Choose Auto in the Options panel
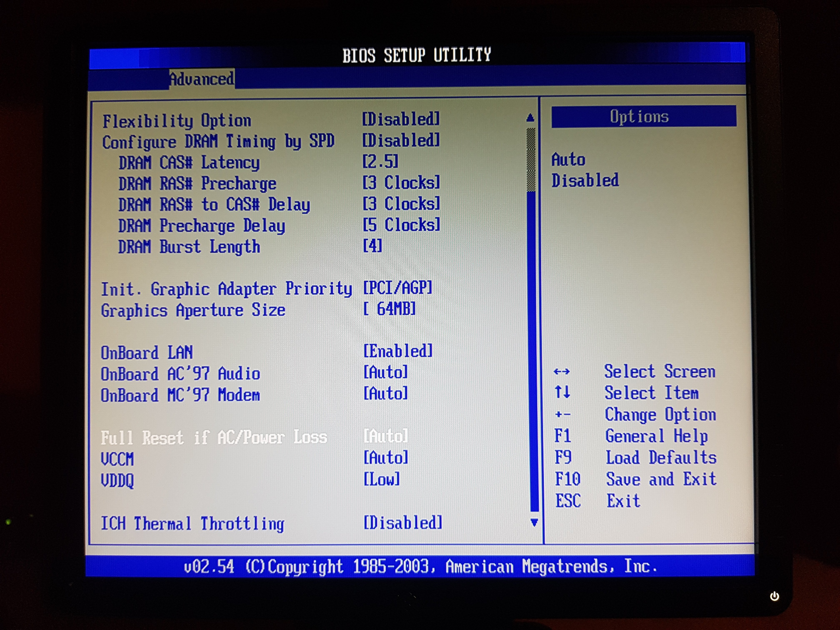 (x=568, y=160)
